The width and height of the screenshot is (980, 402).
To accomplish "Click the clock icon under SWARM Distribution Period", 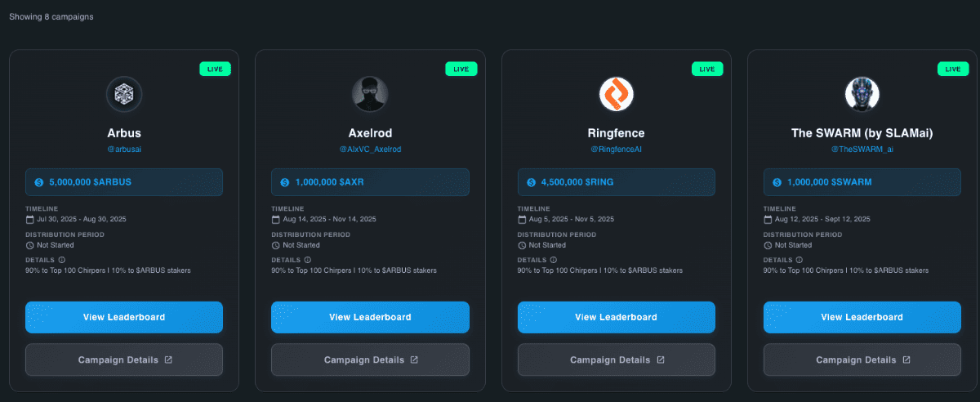I will [x=768, y=245].
